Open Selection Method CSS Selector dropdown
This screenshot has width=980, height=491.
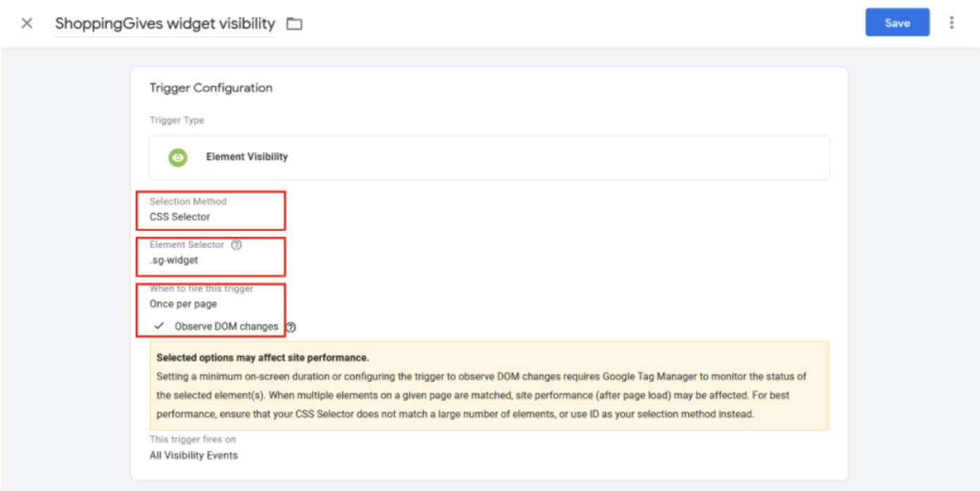(180, 217)
